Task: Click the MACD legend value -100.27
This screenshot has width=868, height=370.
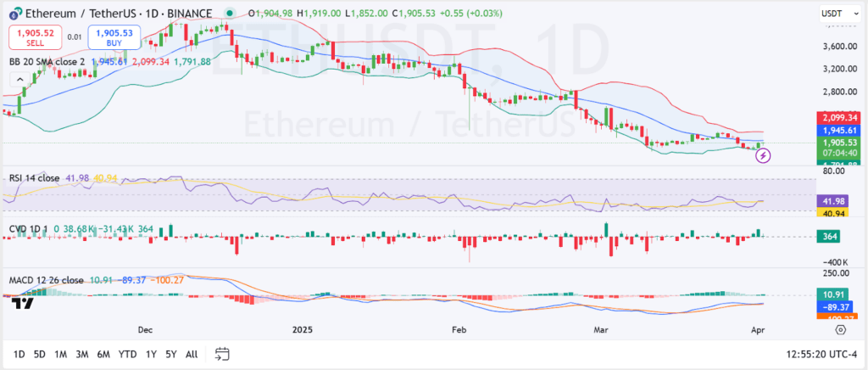Action: [169, 280]
